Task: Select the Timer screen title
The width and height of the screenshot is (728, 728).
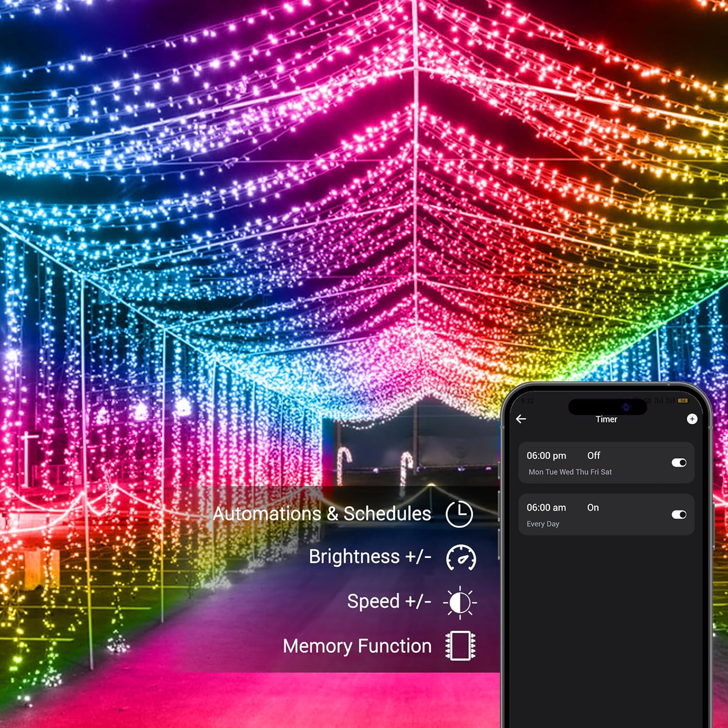Action: pyautogui.click(x=606, y=419)
